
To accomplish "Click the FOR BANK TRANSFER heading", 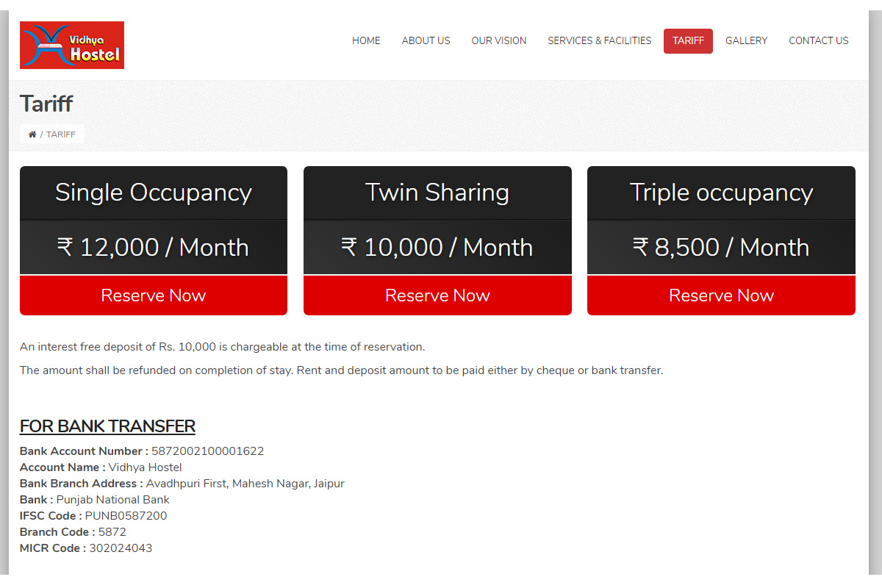I will click(107, 426).
